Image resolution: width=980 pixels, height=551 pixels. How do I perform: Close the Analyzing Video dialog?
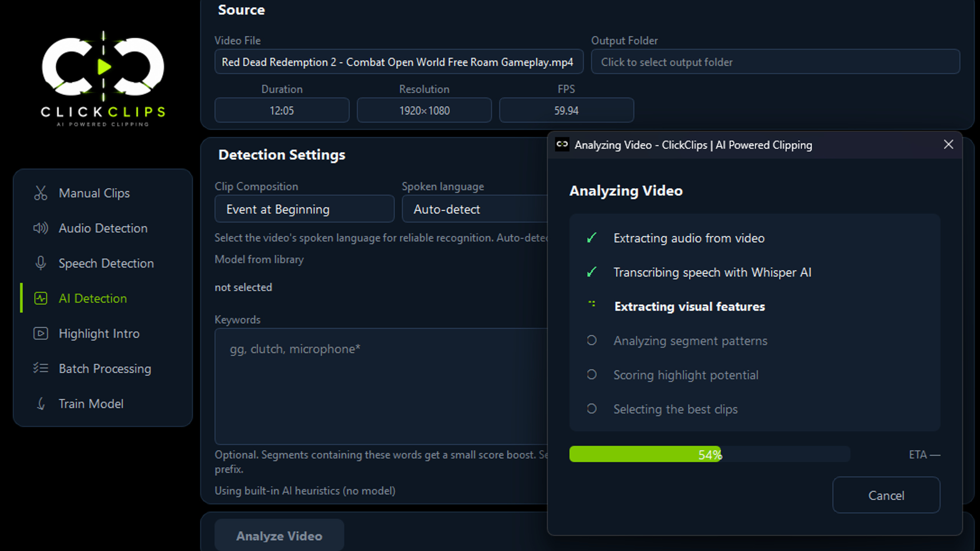[x=949, y=145]
